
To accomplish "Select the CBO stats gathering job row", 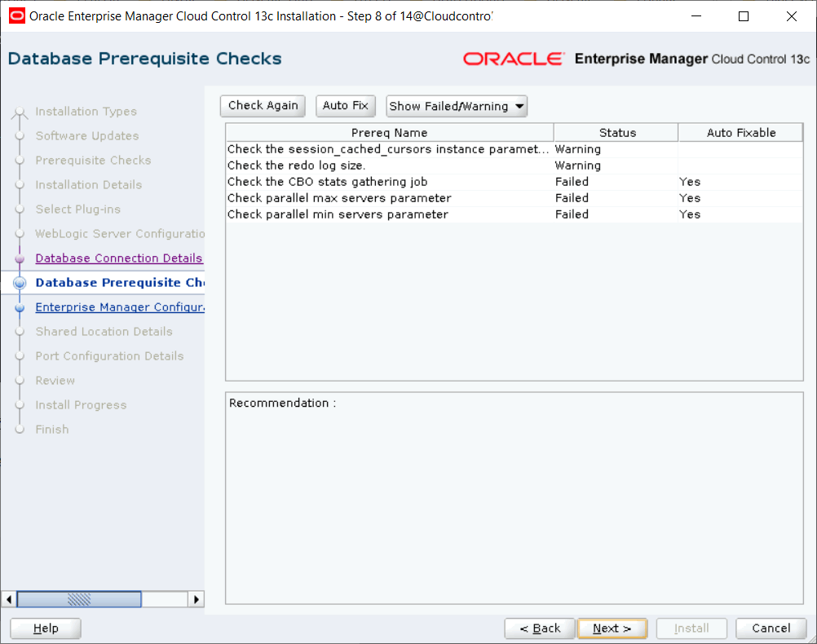I will coord(514,182).
